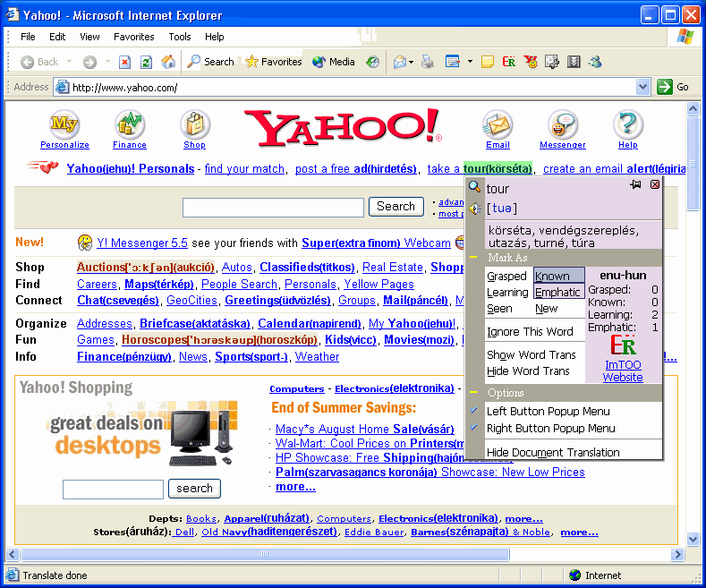706x588 pixels.
Task: Click the yellow Discuss note toolbar icon
Action: click(x=487, y=62)
